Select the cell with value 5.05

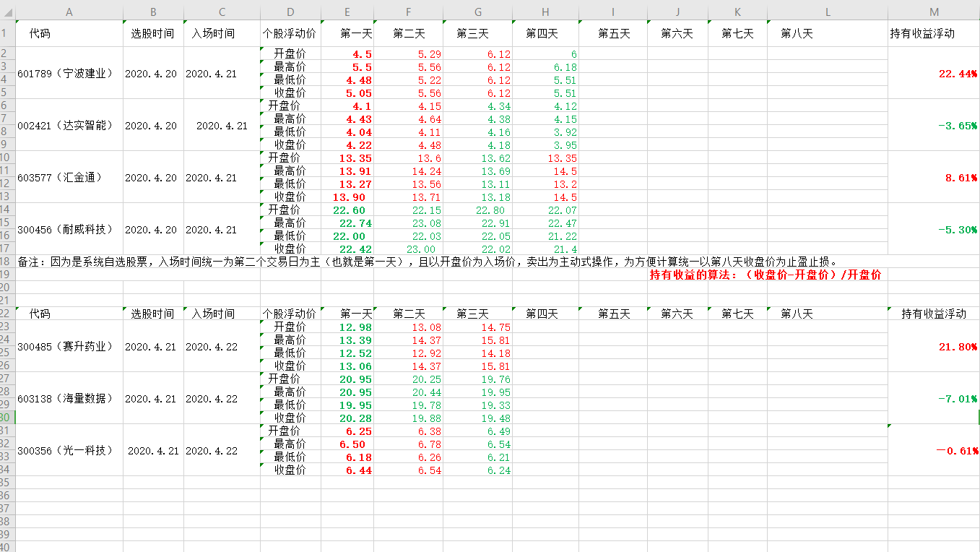(x=347, y=93)
